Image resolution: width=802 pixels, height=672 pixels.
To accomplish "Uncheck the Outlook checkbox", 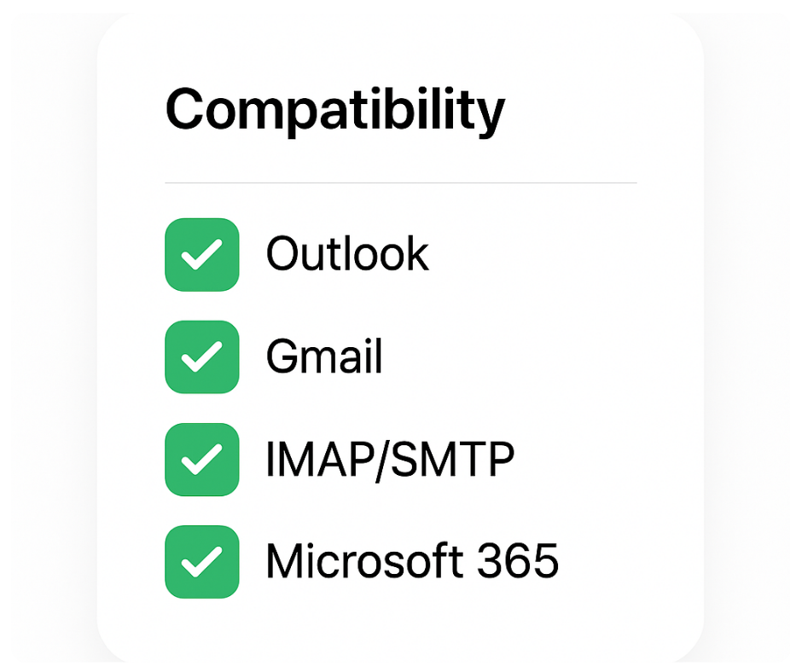I will [201, 254].
